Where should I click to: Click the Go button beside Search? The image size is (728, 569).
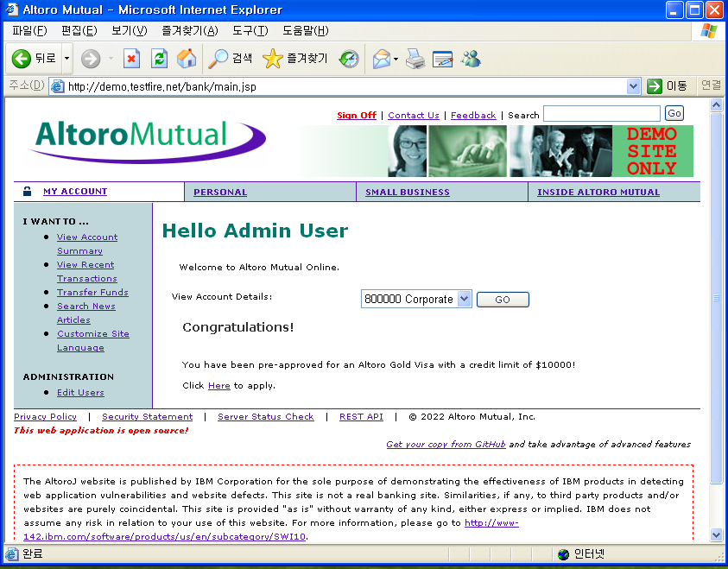674,113
